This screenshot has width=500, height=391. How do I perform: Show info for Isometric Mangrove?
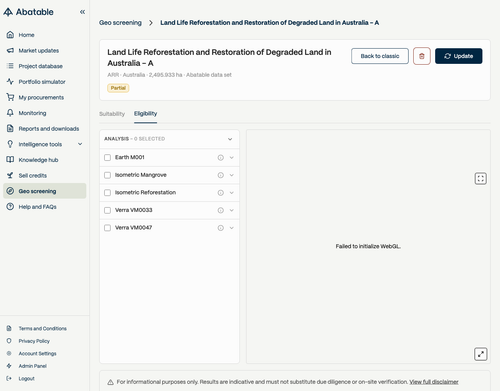(221, 175)
